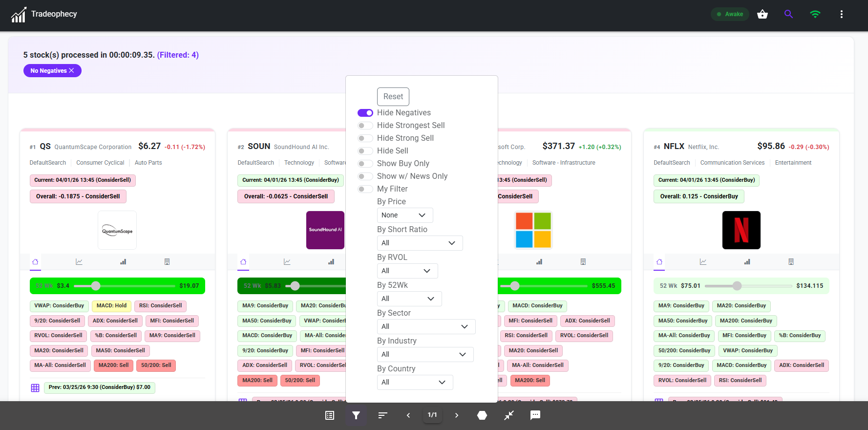Open the By Country dropdown
The width and height of the screenshot is (868, 430).
[x=415, y=382]
